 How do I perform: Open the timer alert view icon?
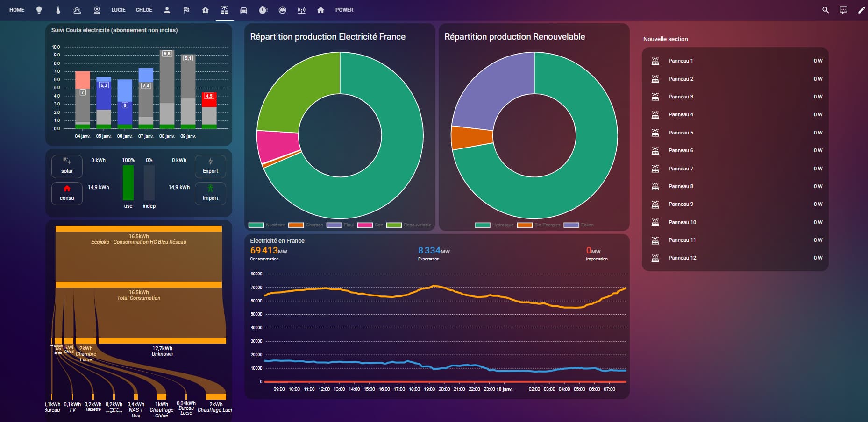tap(263, 10)
